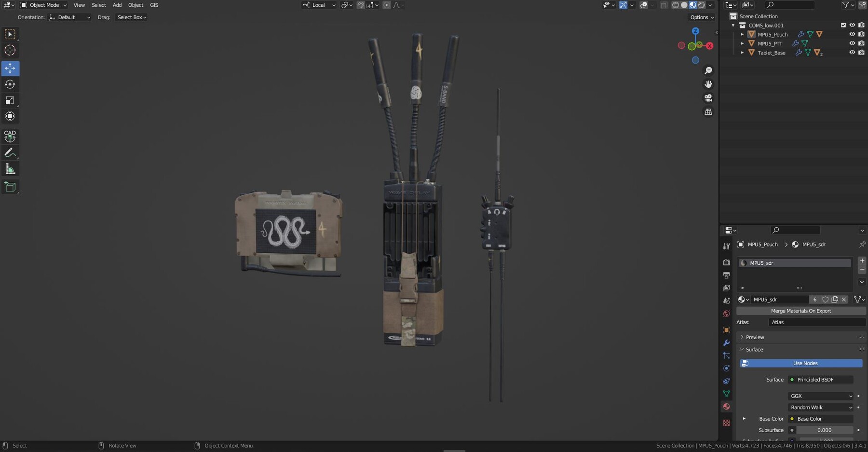Activate the Measure tool
The image size is (868, 452).
pyautogui.click(x=10, y=168)
